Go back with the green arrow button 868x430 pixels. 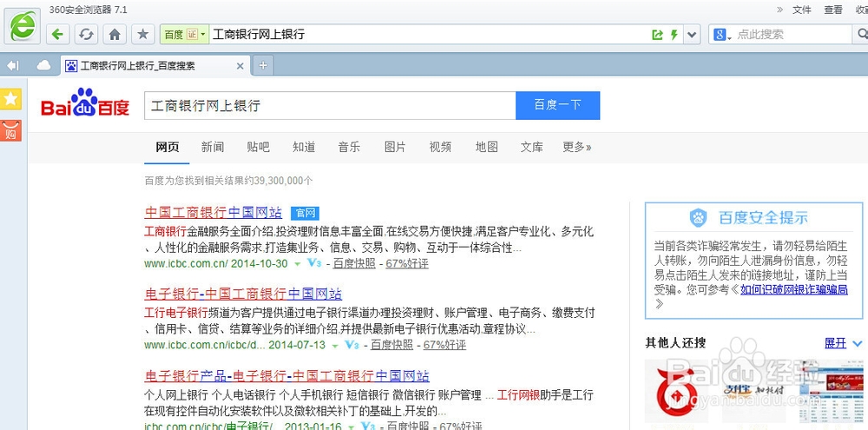57,35
